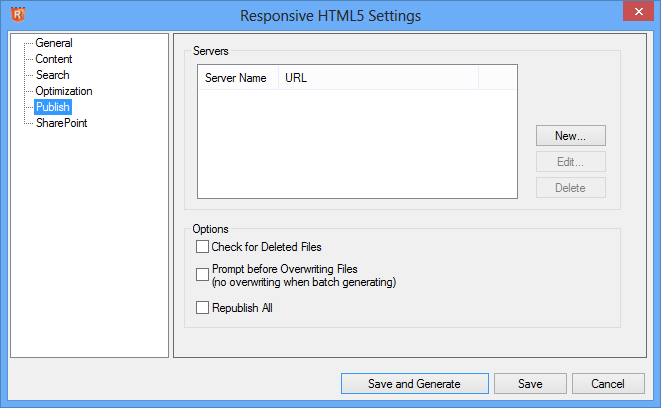The height and width of the screenshot is (408, 661).
Task: Click New... to add a server
Action: pyautogui.click(x=570, y=135)
